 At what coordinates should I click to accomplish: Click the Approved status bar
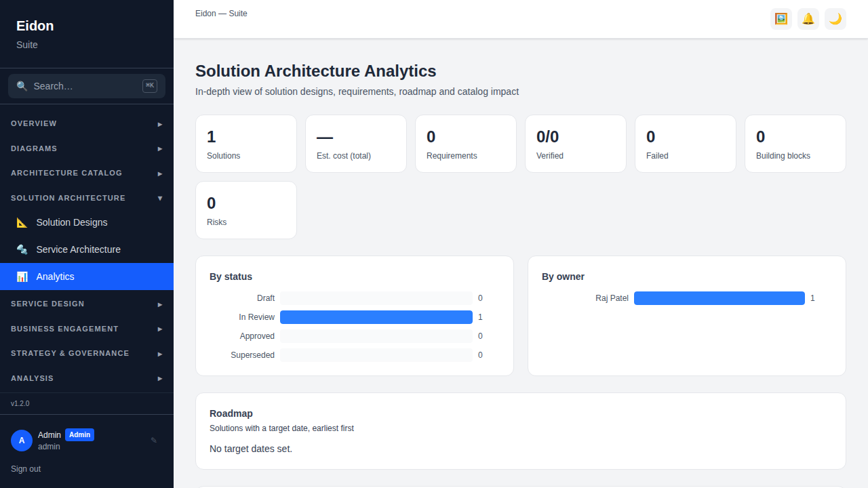click(376, 336)
